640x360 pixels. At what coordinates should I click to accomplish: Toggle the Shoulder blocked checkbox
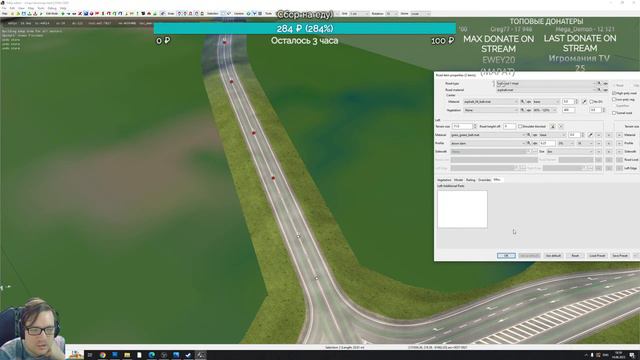click(x=520, y=127)
